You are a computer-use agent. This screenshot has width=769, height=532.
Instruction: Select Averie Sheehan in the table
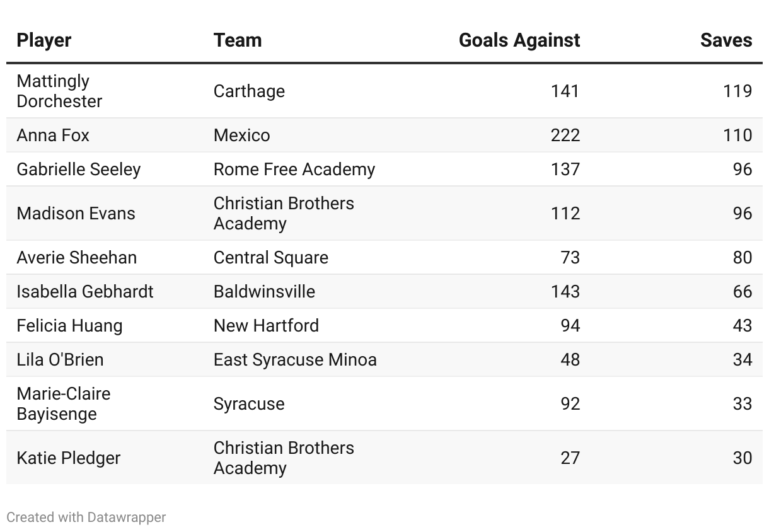click(76, 258)
